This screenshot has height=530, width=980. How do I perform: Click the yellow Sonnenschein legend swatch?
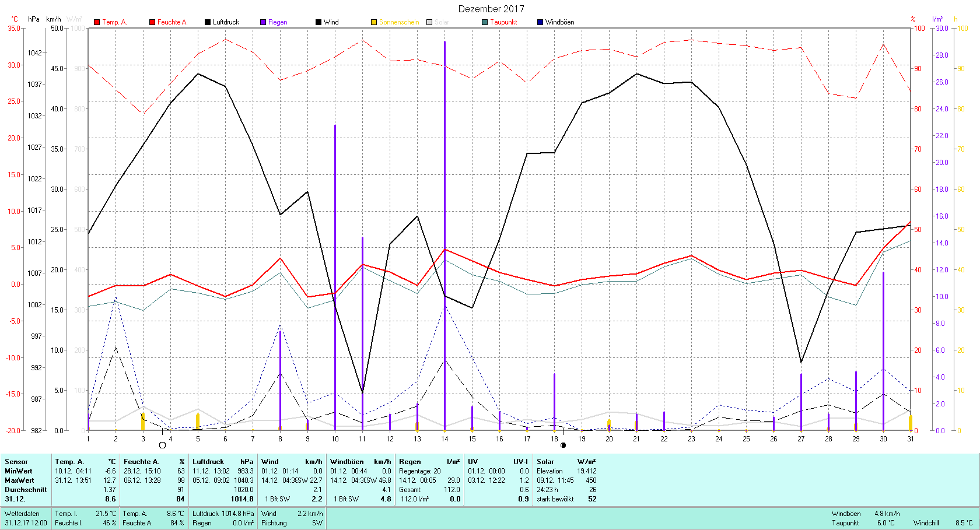coord(374,22)
